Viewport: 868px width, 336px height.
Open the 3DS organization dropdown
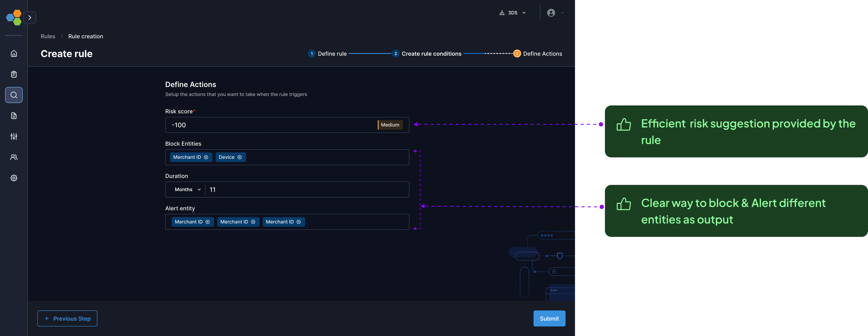(512, 13)
